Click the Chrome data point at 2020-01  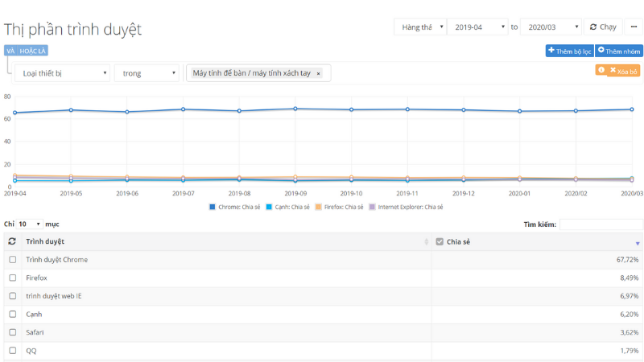pos(519,111)
